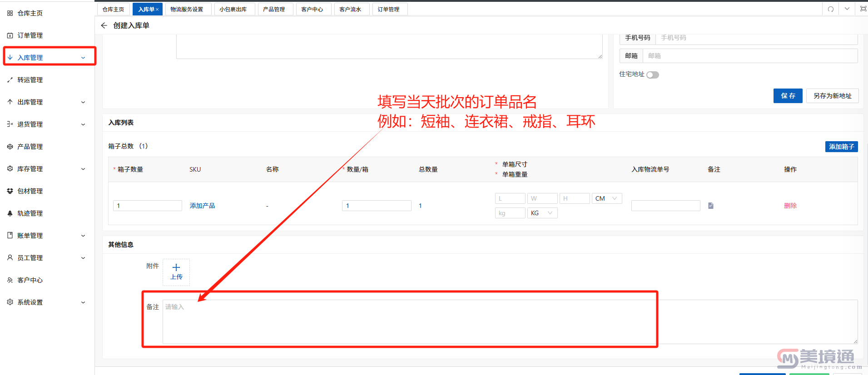Click the fullscreen icon at top right
This screenshot has width=868, height=375.
click(x=863, y=9)
